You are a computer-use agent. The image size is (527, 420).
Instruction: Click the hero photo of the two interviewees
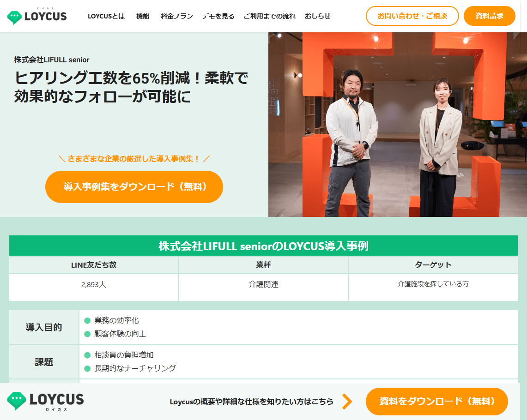point(397,124)
